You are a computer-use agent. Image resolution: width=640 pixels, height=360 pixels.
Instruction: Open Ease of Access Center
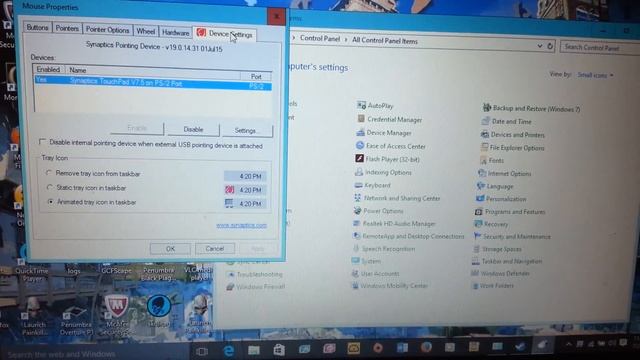pos(391,146)
